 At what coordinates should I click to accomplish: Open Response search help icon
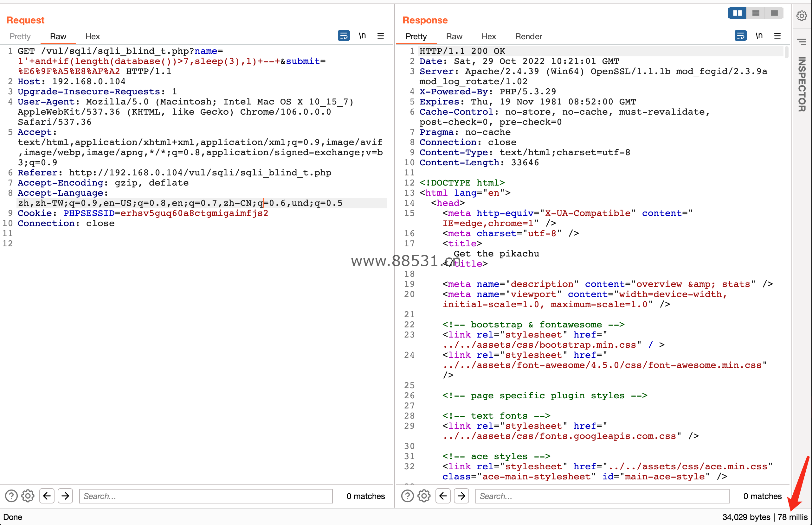407,496
